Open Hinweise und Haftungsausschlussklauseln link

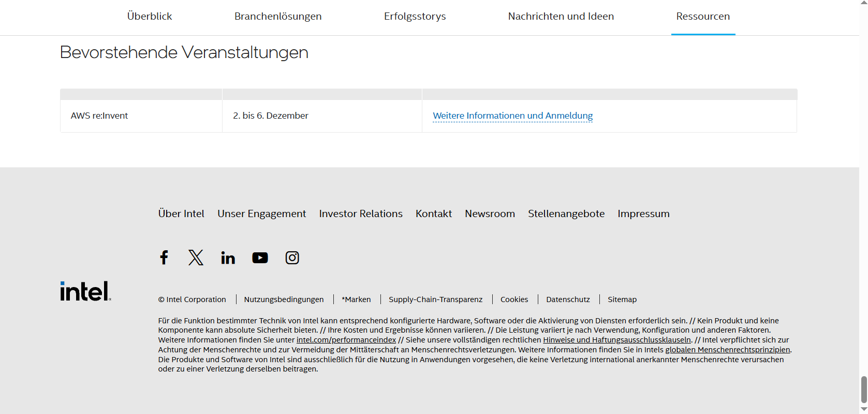click(x=617, y=340)
